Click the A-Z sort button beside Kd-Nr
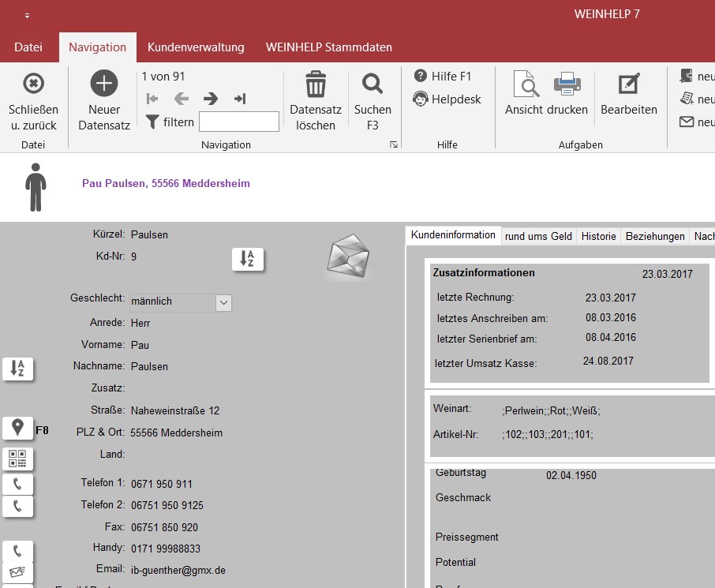Viewport: 715px width, 588px height. coord(248,259)
